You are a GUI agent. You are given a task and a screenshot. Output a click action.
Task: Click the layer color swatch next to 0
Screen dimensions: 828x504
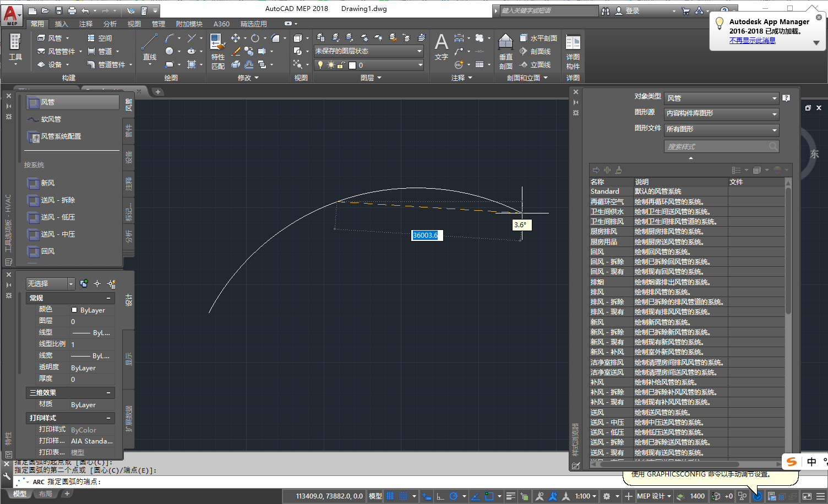pos(352,65)
